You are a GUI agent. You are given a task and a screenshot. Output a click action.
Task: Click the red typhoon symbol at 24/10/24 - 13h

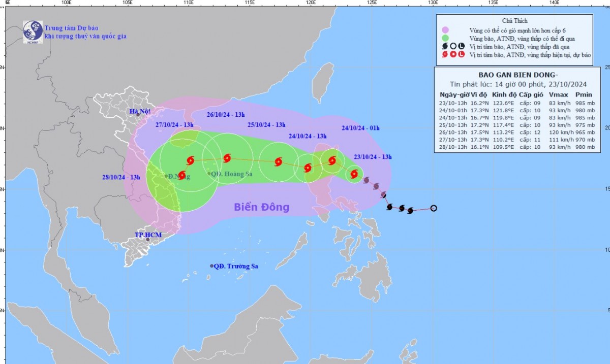pyautogui.click(x=307, y=167)
